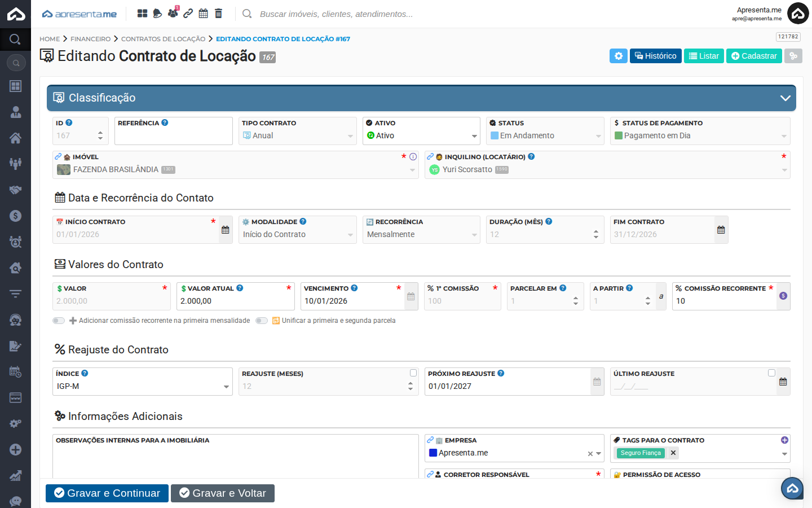This screenshot has height=508, width=812.
Task: Check the Reajuste (Meses) checkbox
Action: coord(413,373)
